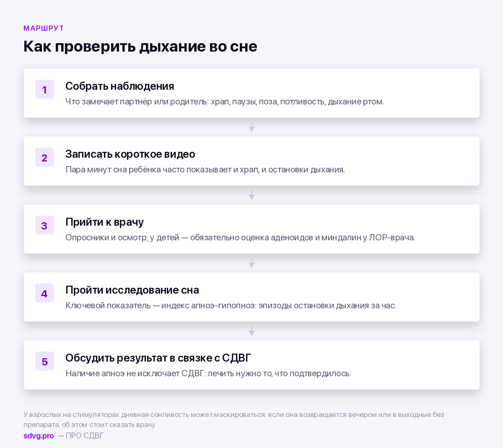Viewport: 503px width, 448px height.
Task: Click the text "Что замечает партнёр или родитель"
Action: point(137,102)
